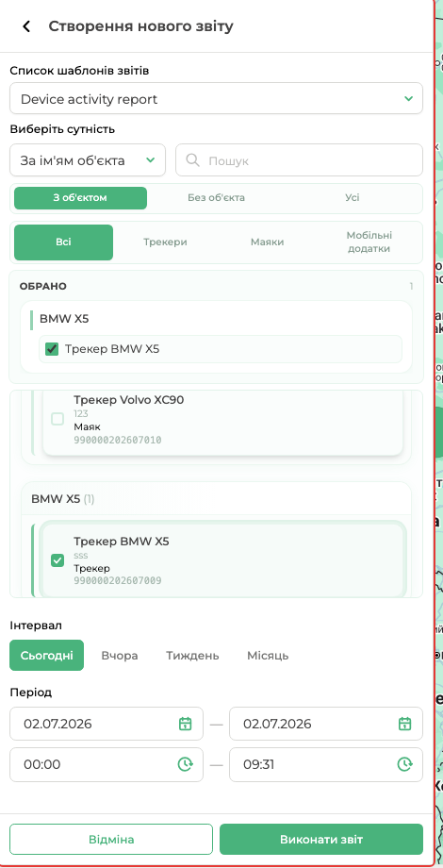Switch to the Трекери tab
Viewport: 443px width, 868px height.
click(x=165, y=242)
